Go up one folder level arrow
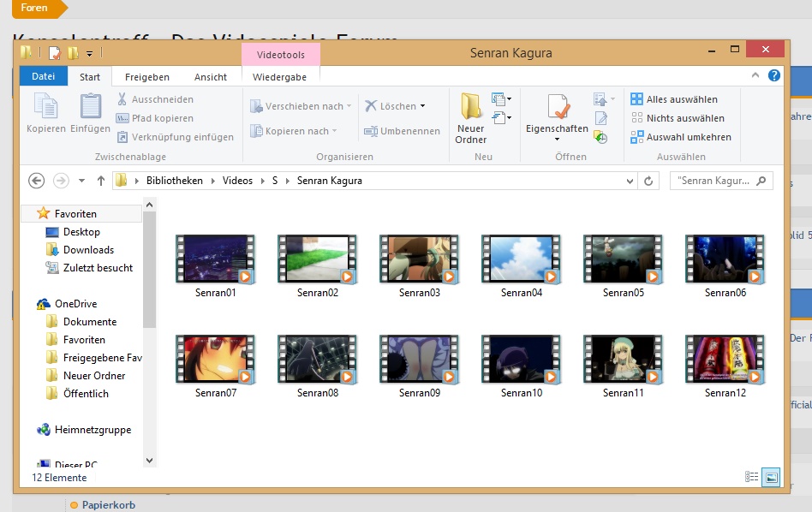 [x=101, y=181]
